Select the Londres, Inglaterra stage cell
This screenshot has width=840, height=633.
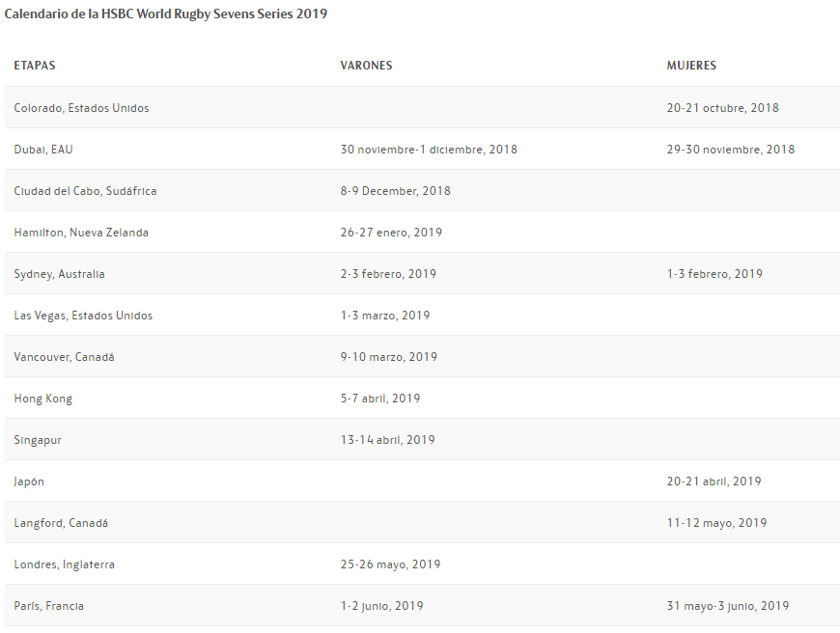pyautogui.click(x=64, y=564)
